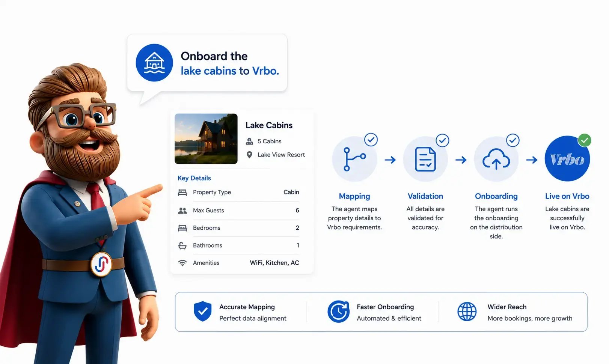The width and height of the screenshot is (609, 364).
Task: Open the globe icon next to Wider Reach
Action: click(467, 311)
